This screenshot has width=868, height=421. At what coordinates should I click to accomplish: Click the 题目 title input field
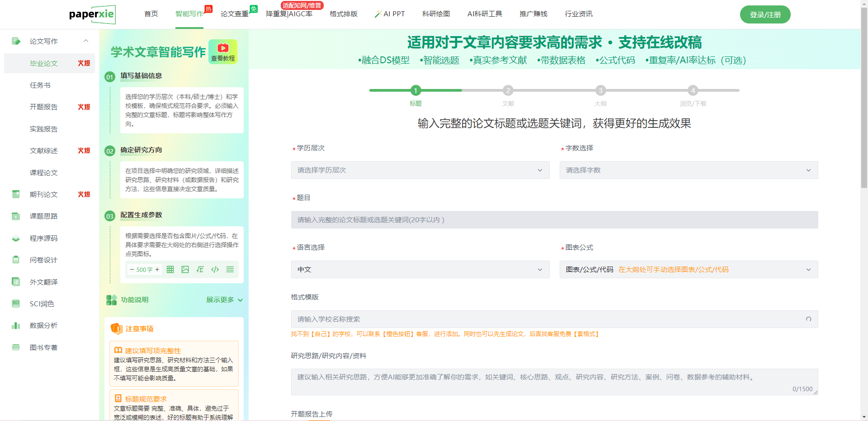(554, 220)
